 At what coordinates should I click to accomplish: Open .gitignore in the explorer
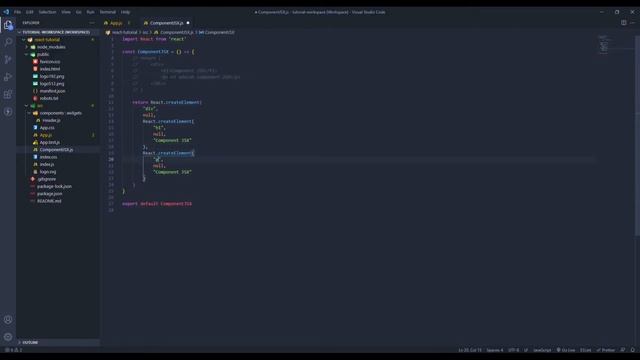point(47,179)
